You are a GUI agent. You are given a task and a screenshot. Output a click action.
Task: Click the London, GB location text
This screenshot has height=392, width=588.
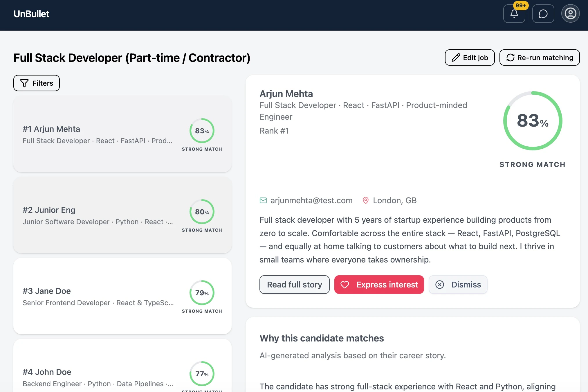tap(395, 200)
